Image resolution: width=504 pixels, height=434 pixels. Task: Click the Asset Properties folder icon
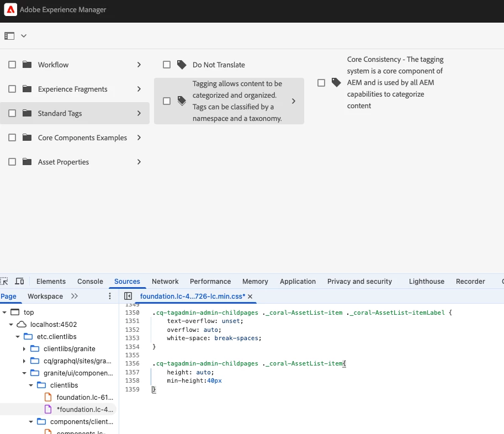[x=27, y=162]
